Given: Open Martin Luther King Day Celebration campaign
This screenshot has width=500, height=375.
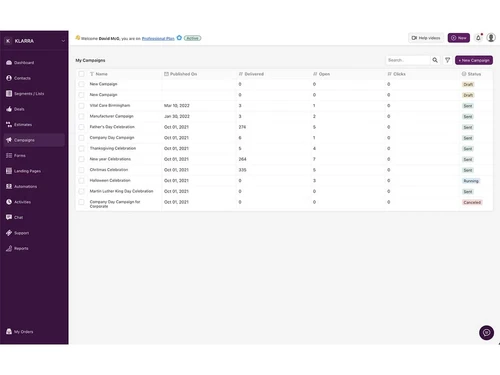Looking at the screenshot, I should [x=121, y=191].
